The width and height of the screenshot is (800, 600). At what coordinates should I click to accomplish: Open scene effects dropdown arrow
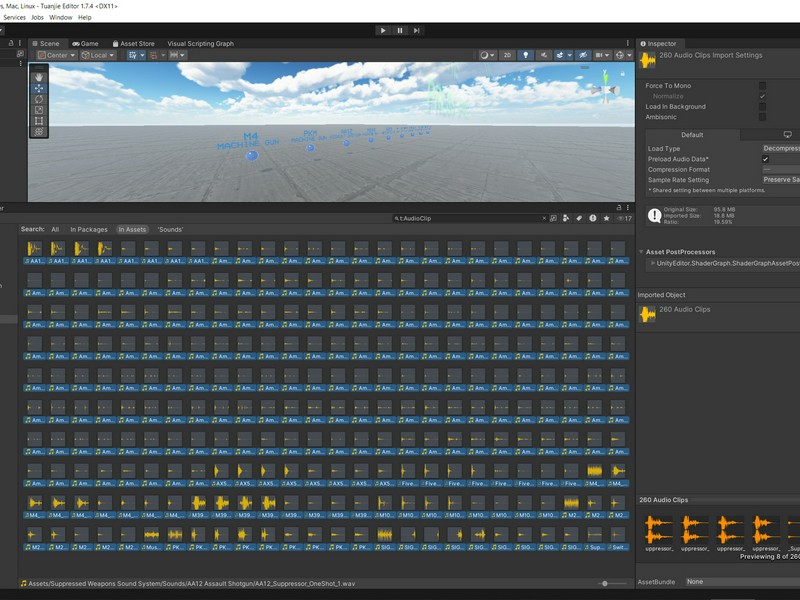569,55
